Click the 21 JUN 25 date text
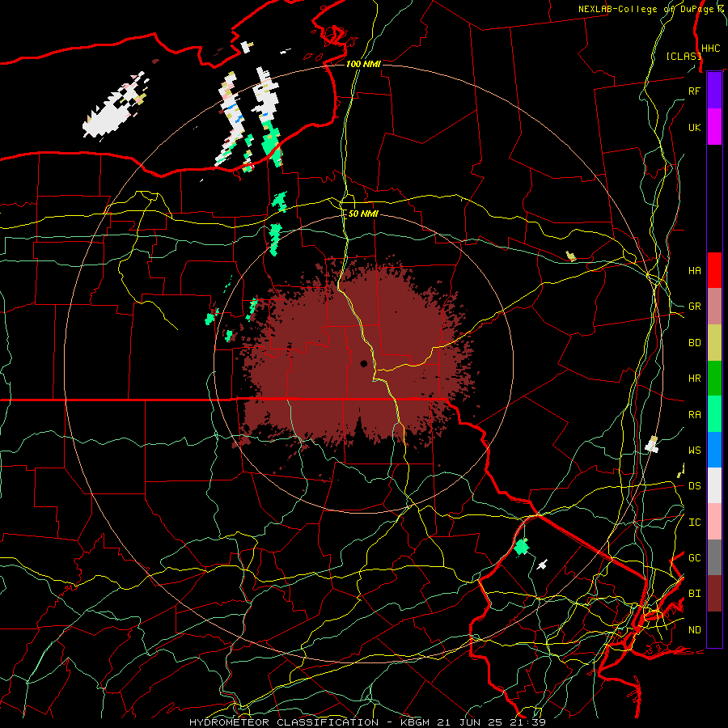This screenshot has width=728, height=728. click(x=472, y=722)
